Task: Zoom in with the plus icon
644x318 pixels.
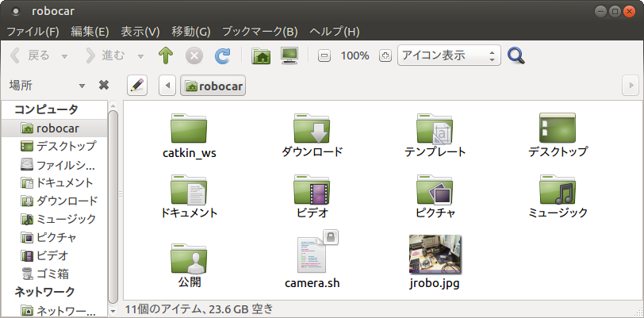Action: (x=385, y=56)
